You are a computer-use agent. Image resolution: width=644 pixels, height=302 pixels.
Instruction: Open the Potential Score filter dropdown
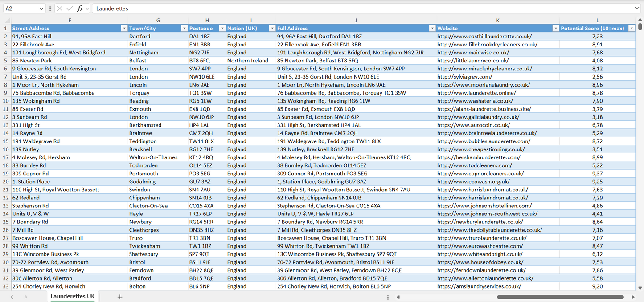[632, 28]
